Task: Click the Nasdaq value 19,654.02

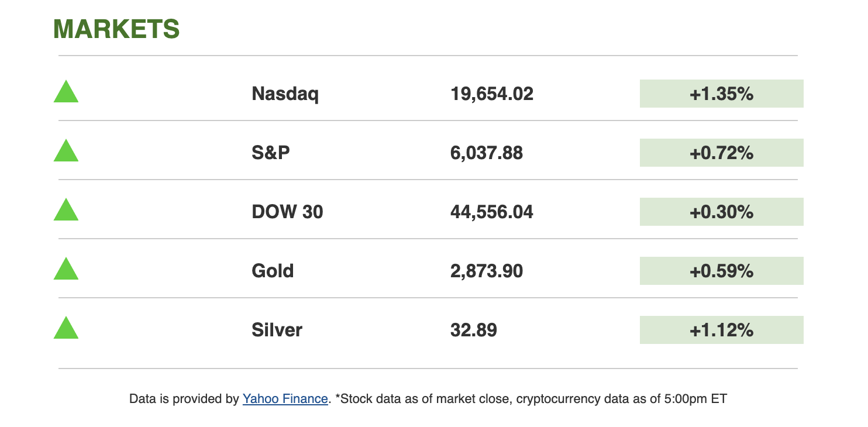Action: click(491, 94)
